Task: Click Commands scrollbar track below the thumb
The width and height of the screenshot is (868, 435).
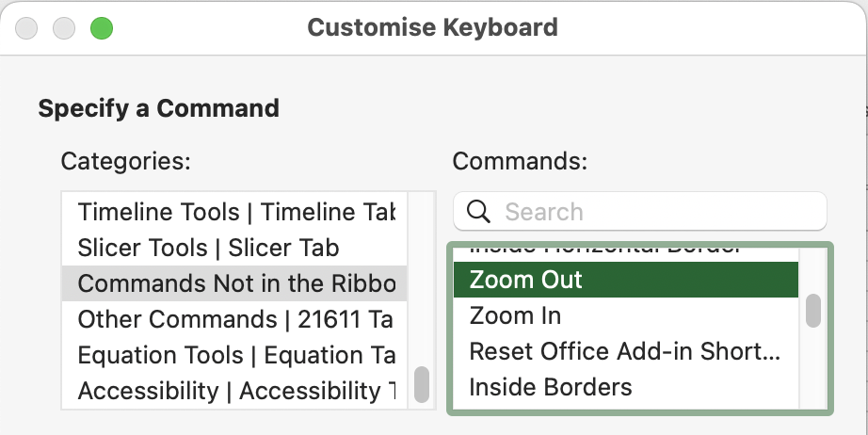Action: coord(812,368)
